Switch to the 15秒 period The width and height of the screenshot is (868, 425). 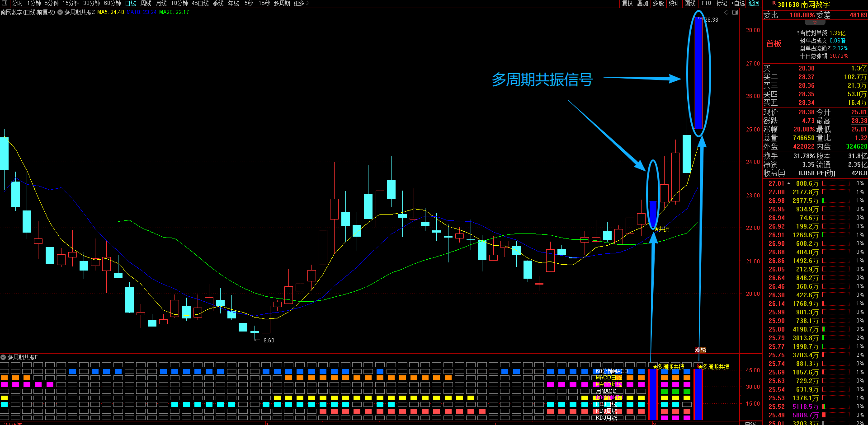264,3
